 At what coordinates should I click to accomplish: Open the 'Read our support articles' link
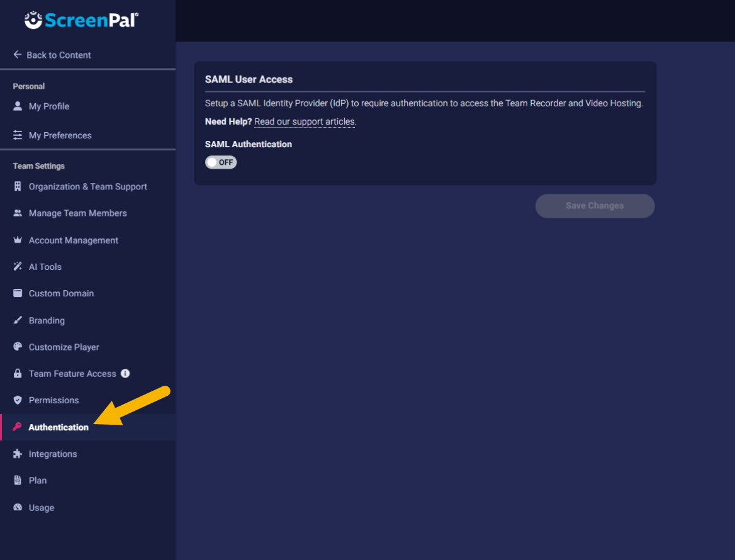click(x=305, y=122)
